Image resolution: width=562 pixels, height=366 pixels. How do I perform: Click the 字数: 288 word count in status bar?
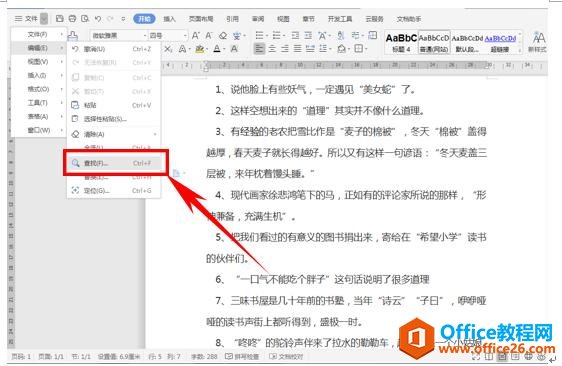pyautogui.click(x=204, y=356)
